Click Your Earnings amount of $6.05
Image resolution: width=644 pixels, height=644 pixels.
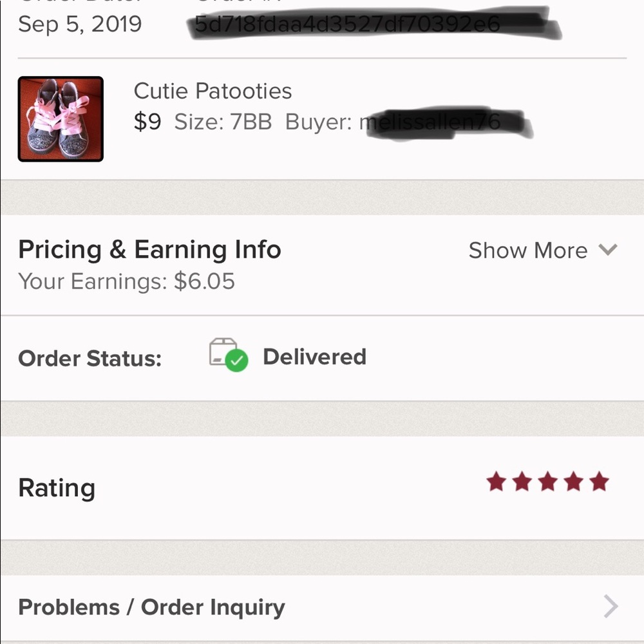127,281
